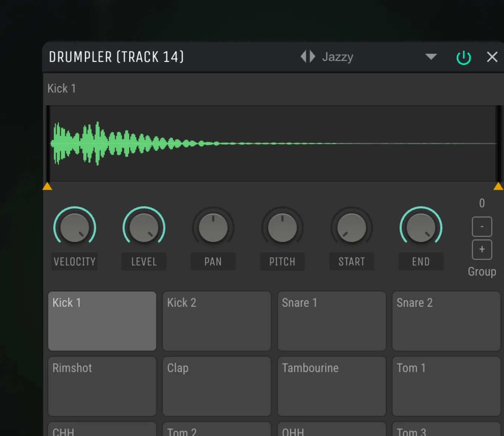
Task: Open the Jazzy preset dropdown arrow
Action: coord(431,57)
